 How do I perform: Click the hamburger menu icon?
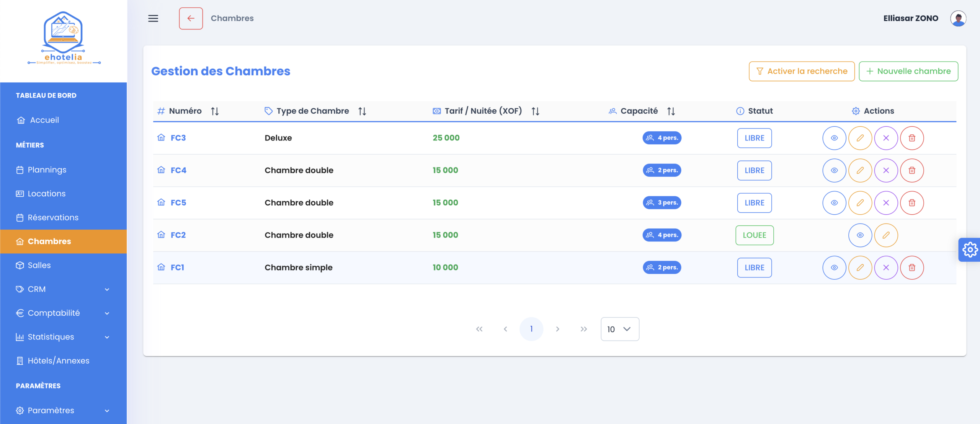[153, 18]
